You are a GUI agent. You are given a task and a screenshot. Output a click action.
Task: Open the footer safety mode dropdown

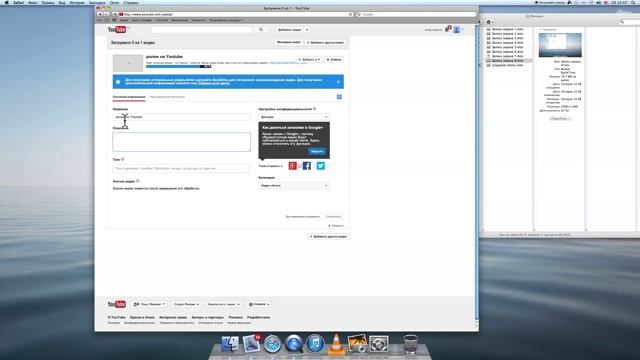pyautogui.click(x=223, y=304)
